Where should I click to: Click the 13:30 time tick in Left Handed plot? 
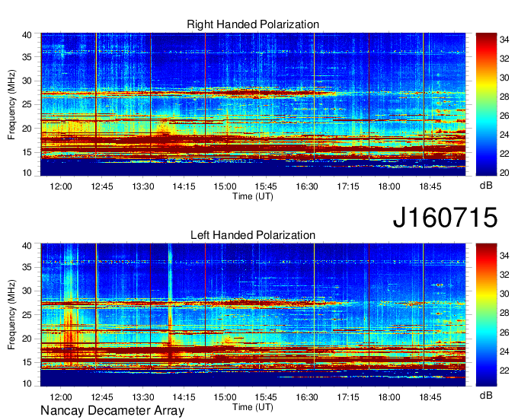(x=143, y=397)
